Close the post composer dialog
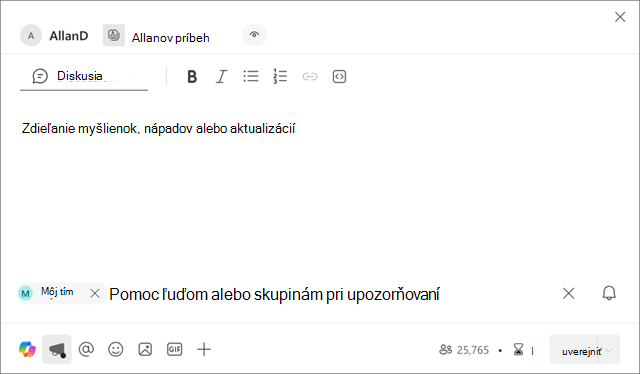The width and height of the screenshot is (640, 374). pos(620,17)
